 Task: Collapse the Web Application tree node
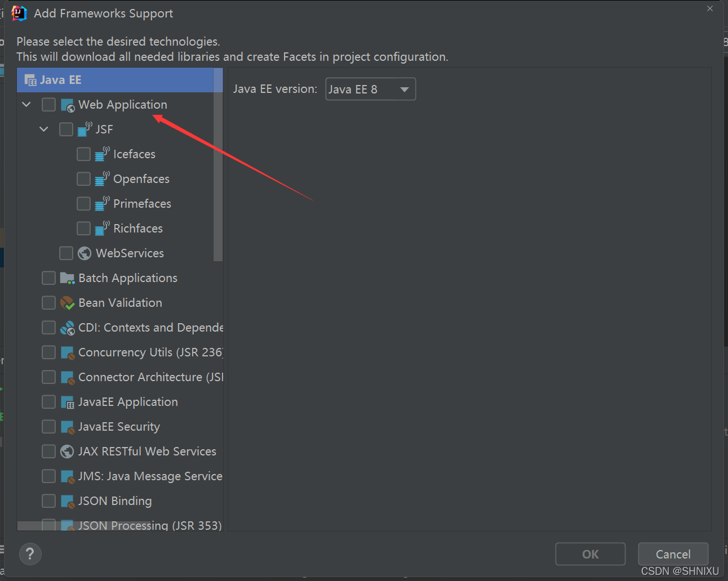pos(26,105)
